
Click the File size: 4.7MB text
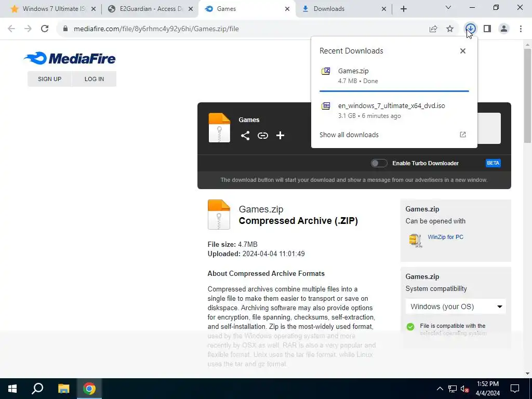click(232, 245)
